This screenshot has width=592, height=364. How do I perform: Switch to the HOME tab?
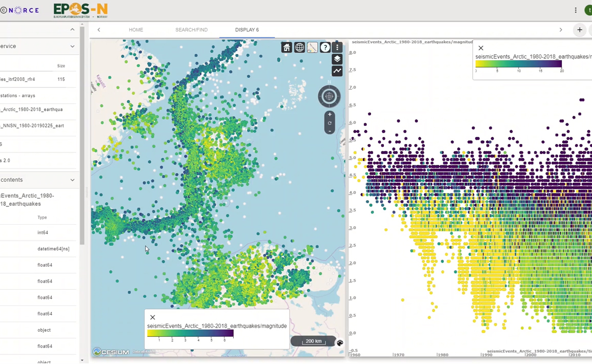coord(136,30)
